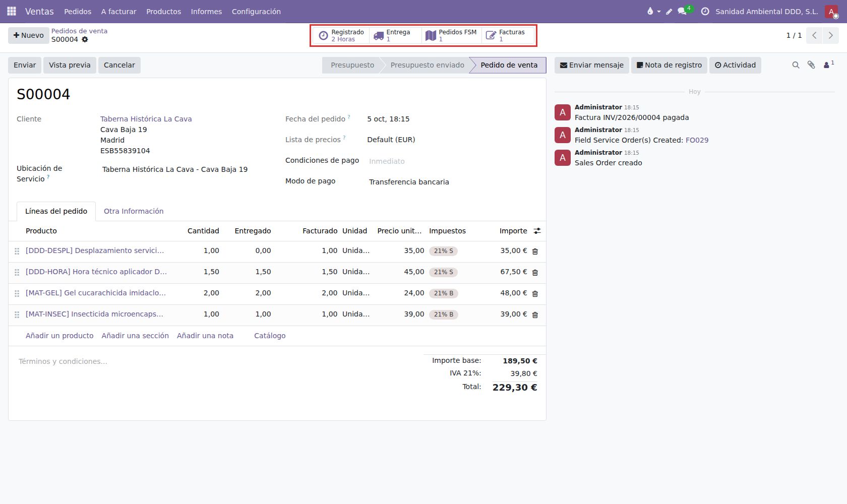
Task: Open the Entrega delivery stat button
Action: point(395,35)
